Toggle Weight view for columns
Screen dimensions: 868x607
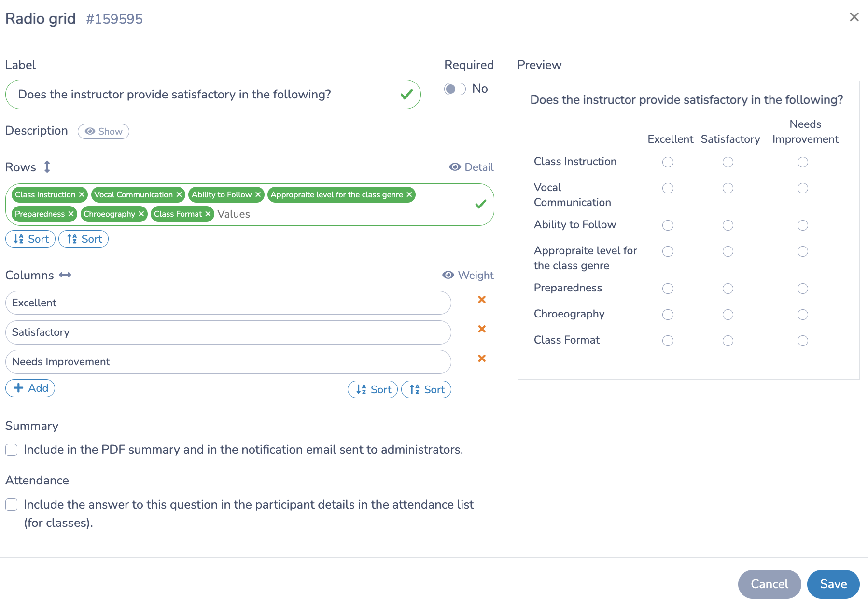468,275
